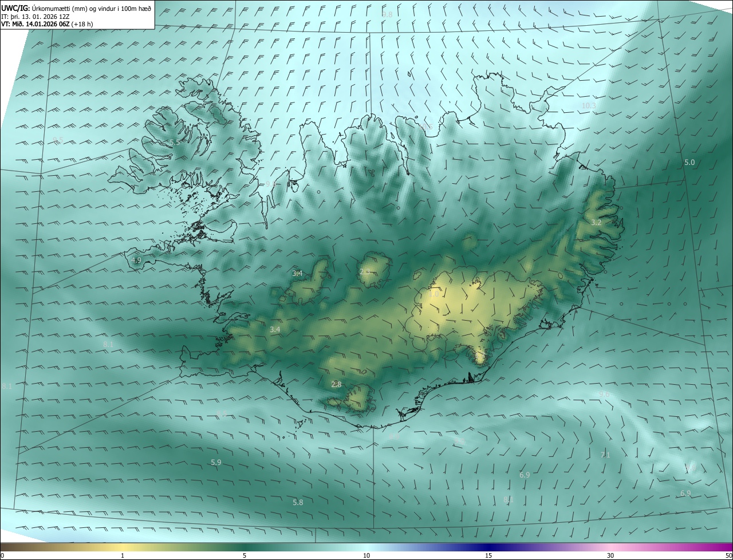This screenshot has width=733, height=560.
Task: Click the 2.8 value label on the map
Action: (336, 385)
